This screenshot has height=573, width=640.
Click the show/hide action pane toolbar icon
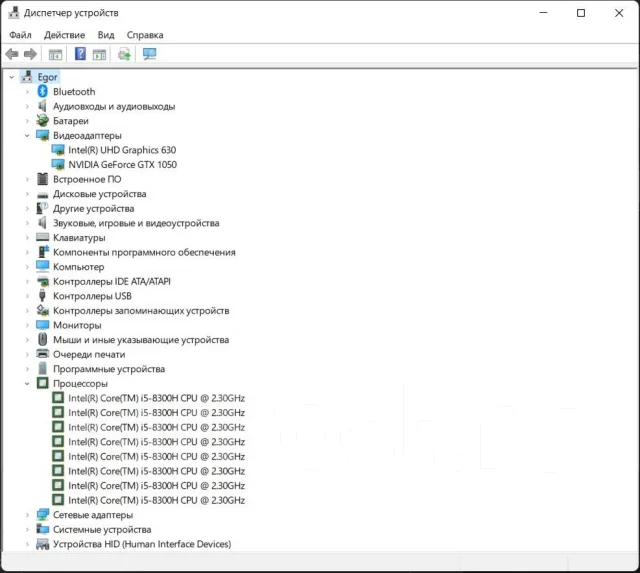point(99,54)
